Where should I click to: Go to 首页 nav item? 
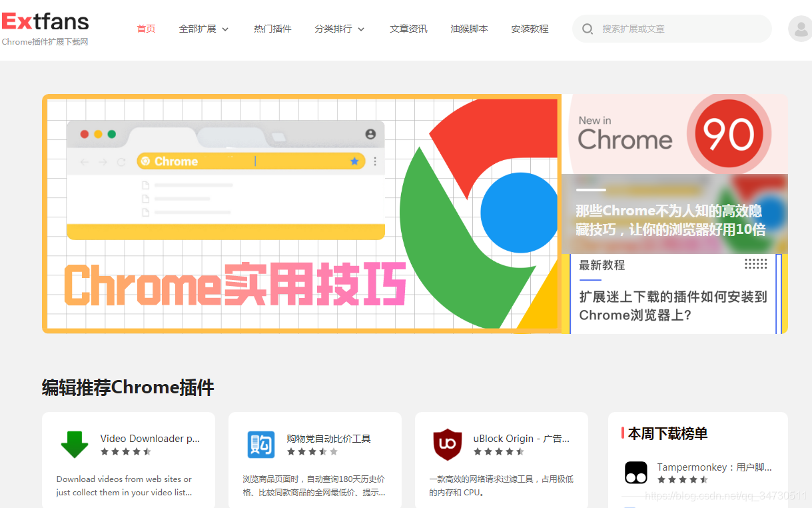tap(146, 29)
